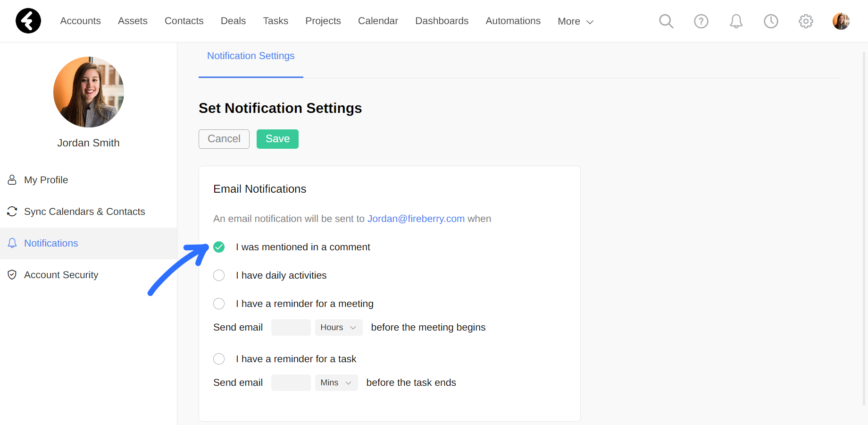Open Notifications in sidebar
Viewport: 868px width, 425px height.
point(88,243)
